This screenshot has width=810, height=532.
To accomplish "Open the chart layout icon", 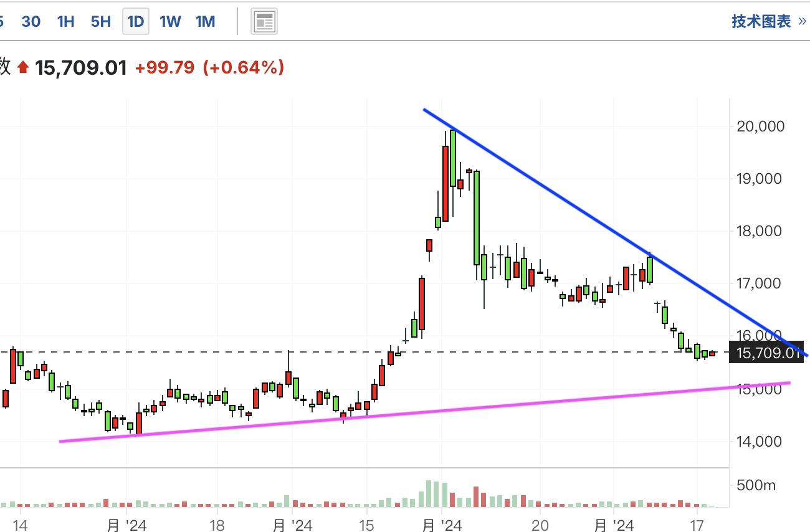I will click(x=264, y=22).
